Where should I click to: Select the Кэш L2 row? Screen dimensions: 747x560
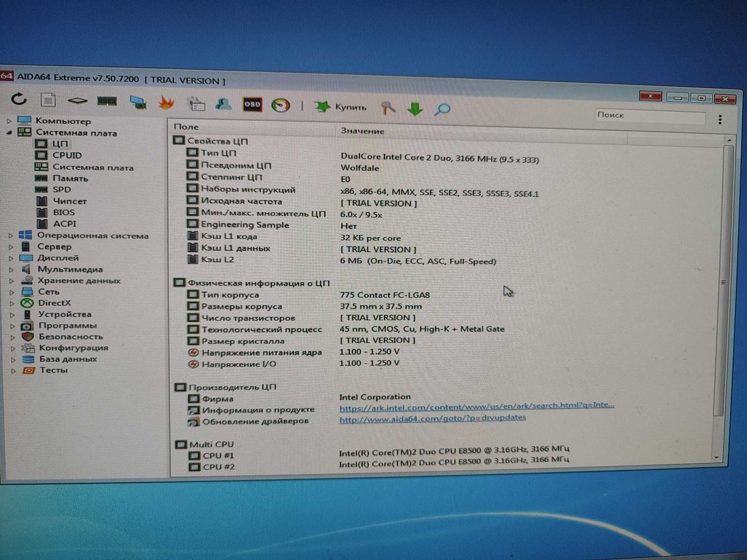click(341, 260)
